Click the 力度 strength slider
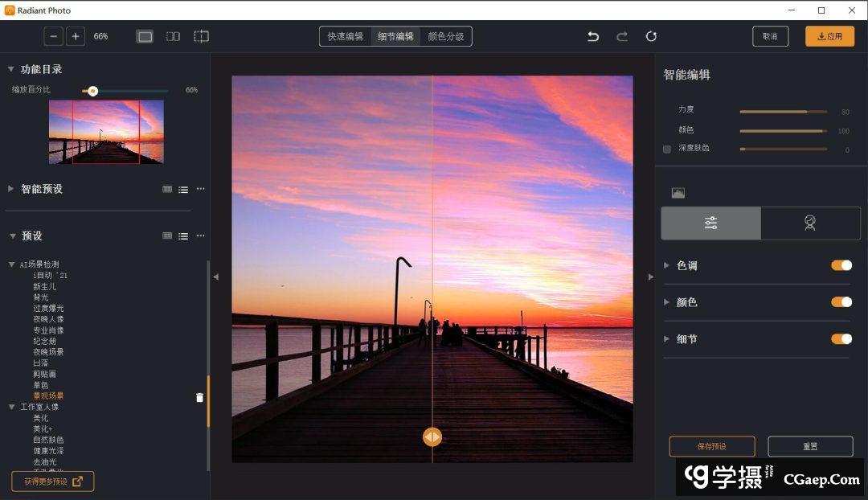868x500 pixels. (783, 112)
